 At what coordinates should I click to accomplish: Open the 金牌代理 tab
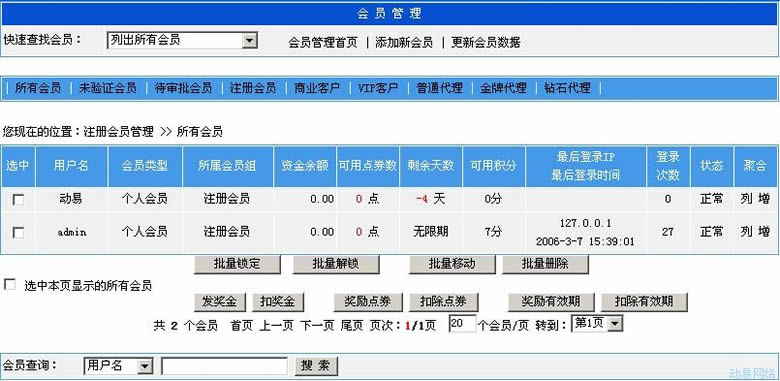(x=503, y=89)
